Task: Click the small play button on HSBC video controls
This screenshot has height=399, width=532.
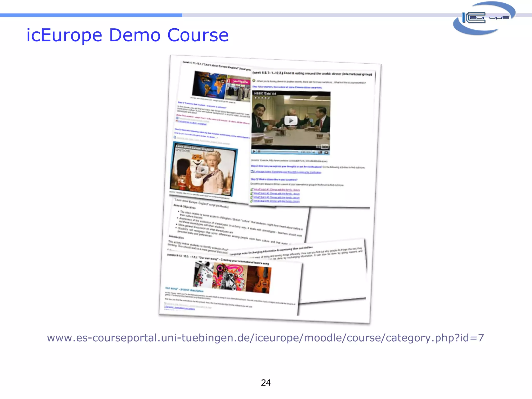Action: (x=254, y=151)
